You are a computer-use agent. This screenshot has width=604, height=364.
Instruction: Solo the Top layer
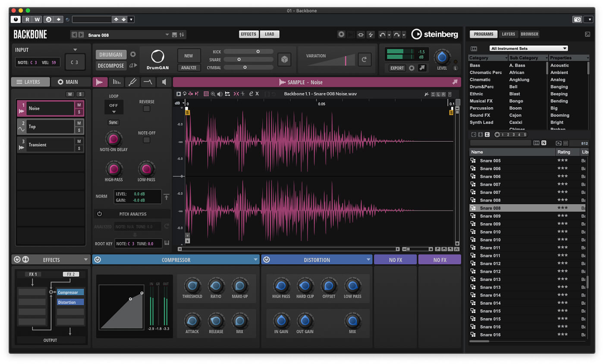[x=79, y=130]
